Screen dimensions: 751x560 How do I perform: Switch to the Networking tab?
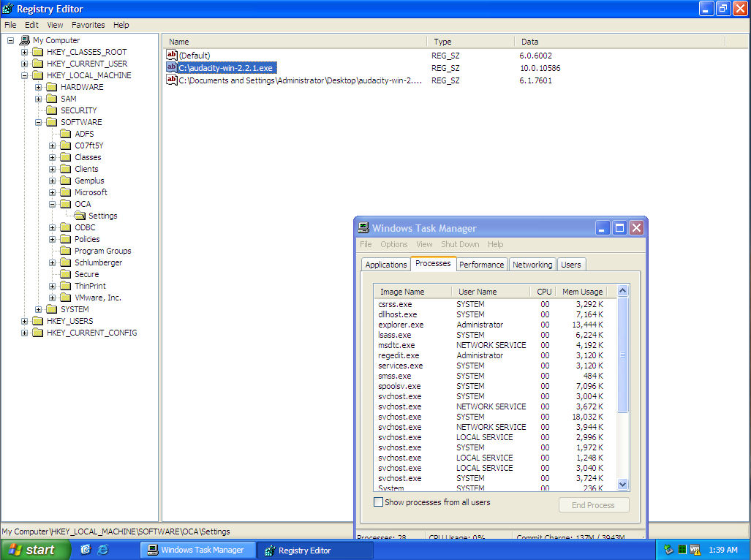coord(532,265)
